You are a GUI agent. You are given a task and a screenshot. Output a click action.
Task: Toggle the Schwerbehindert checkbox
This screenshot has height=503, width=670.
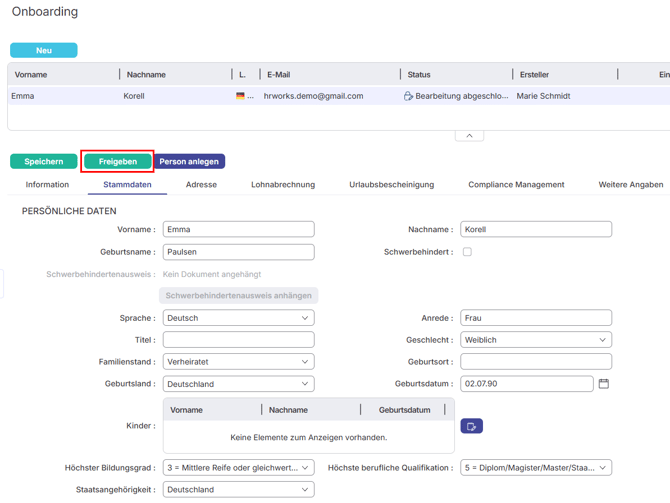click(x=467, y=252)
